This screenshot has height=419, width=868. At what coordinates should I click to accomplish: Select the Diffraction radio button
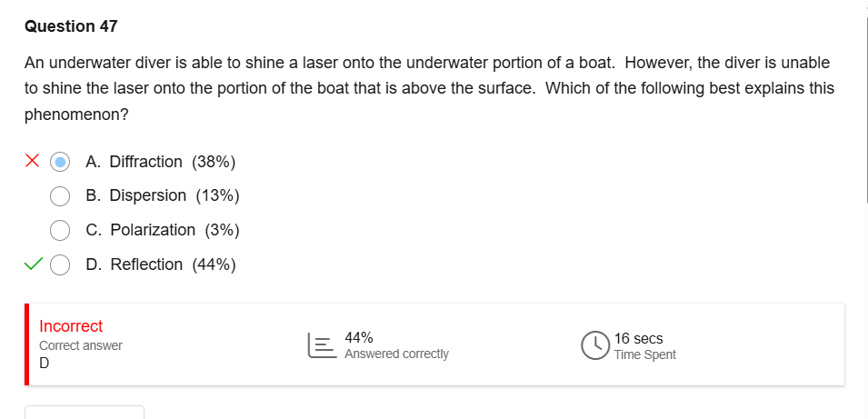(x=60, y=162)
